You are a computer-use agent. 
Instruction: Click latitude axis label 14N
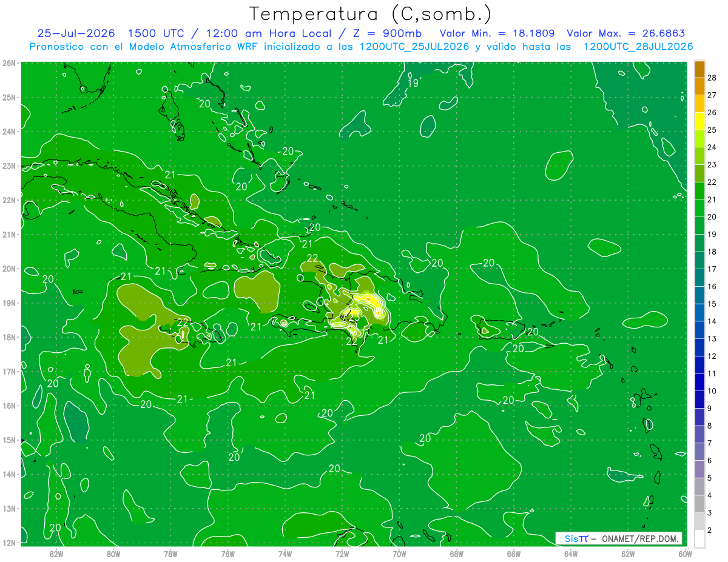pos(9,474)
